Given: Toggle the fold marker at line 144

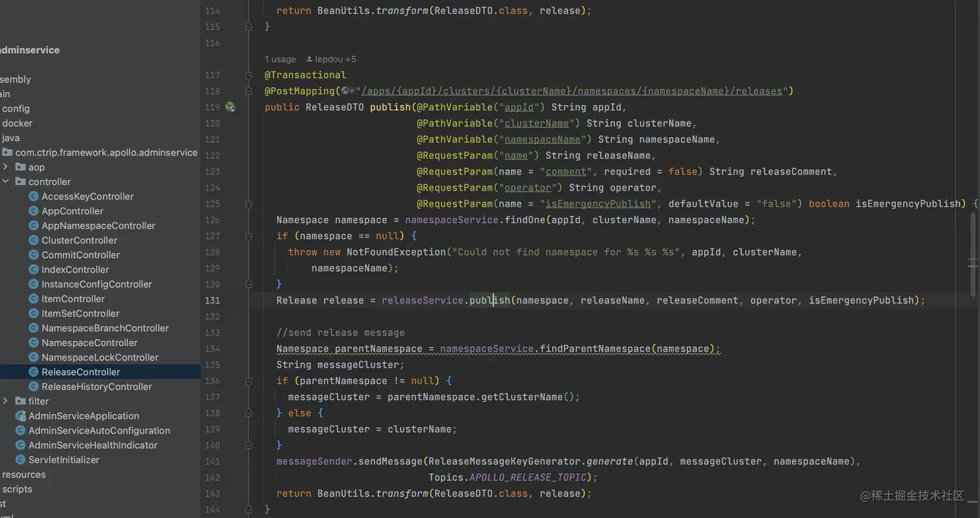Looking at the screenshot, I should coord(249,510).
